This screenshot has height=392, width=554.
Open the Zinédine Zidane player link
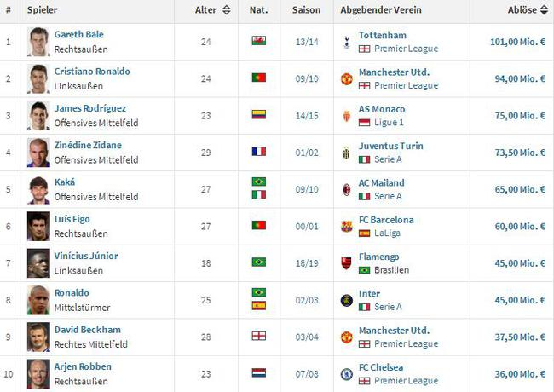pyautogui.click(x=88, y=146)
